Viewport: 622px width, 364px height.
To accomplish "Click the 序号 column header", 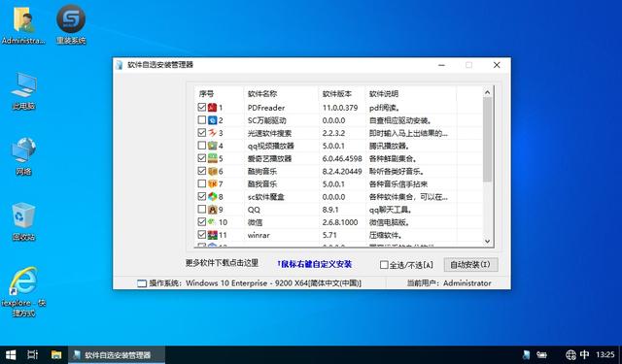I will (219, 94).
